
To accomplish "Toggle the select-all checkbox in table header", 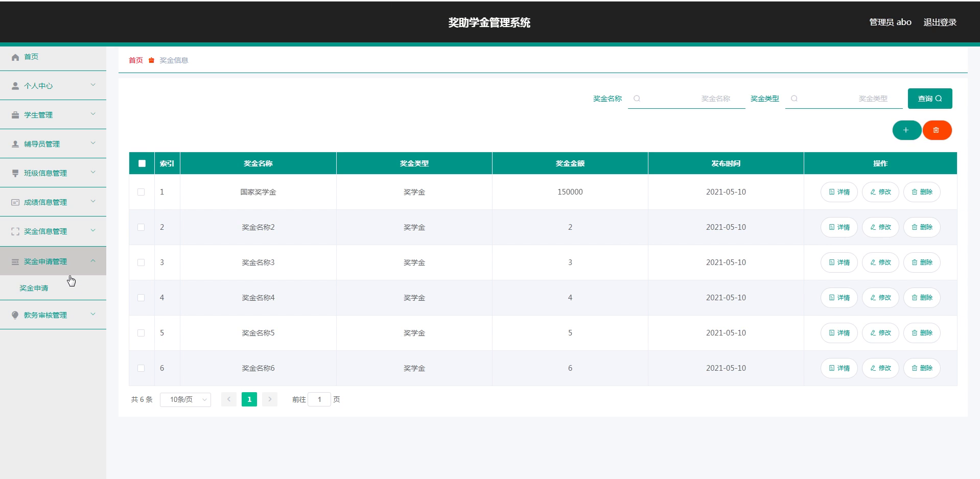I will pos(142,163).
